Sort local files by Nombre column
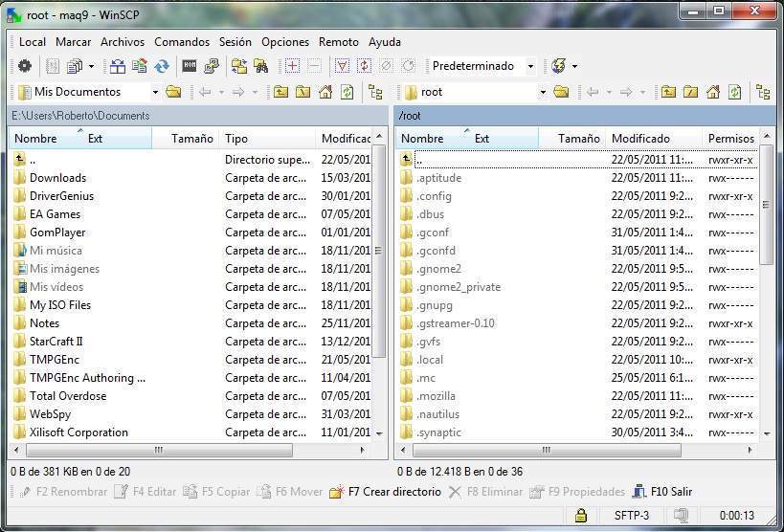The image size is (784, 532). (x=35, y=139)
